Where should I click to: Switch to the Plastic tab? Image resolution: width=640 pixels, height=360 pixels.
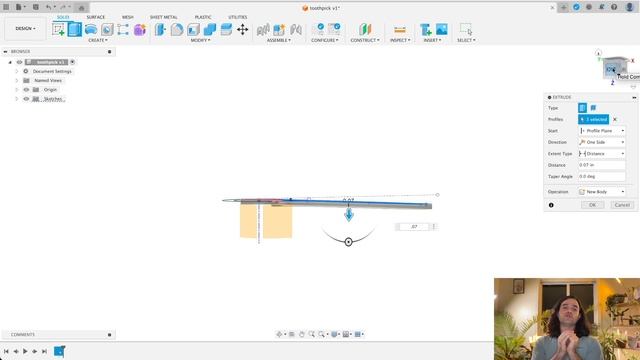click(x=203, y=17)
